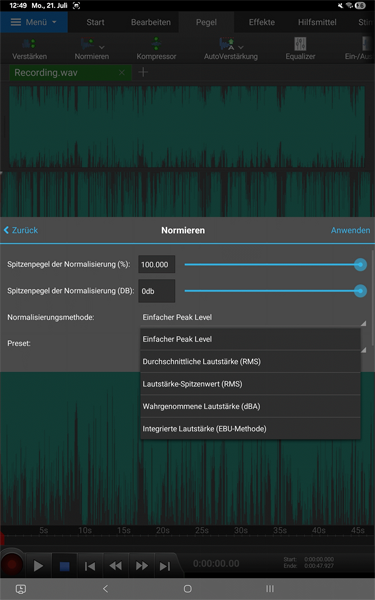Tap the Android recent apps button
The height and width of the screenshot is (600, 375).
(x=270, y=589)
